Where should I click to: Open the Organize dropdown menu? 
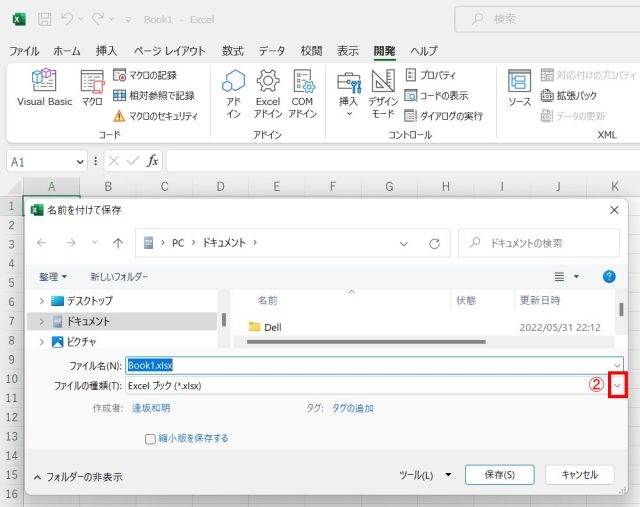(54, 277)
